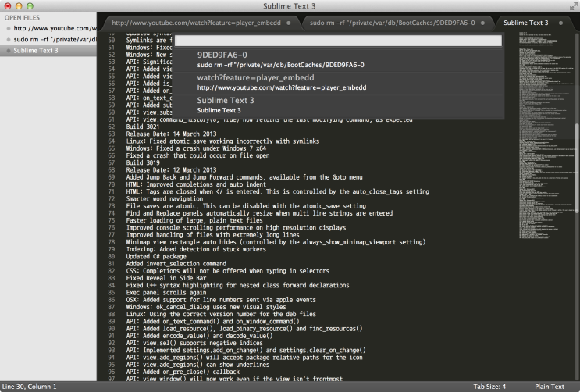This screenshot has width=580, height=392.
Task: Click line 'HTML: Improved completions and auto indent'
Action: click(x=196, y=185)
